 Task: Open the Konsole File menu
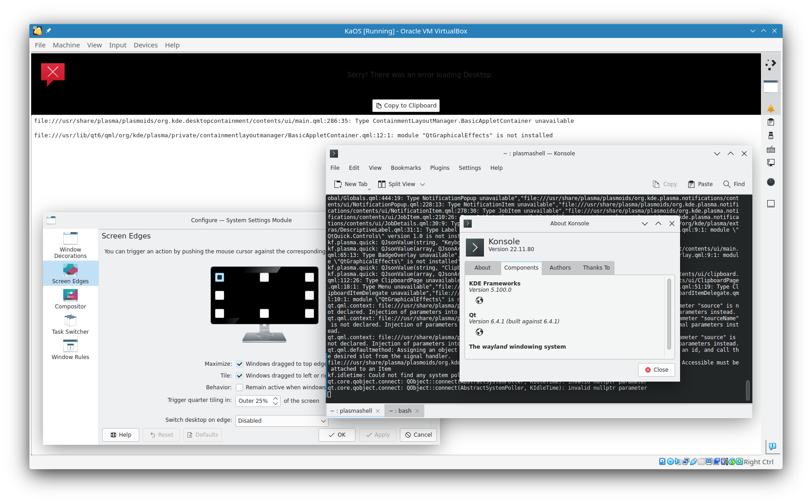(335, 168)
